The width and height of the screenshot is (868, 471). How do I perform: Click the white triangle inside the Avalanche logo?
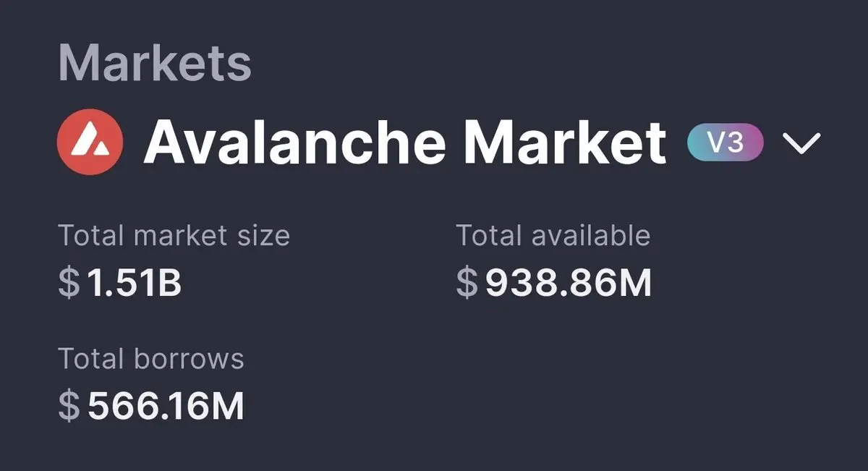pos(90,141)
